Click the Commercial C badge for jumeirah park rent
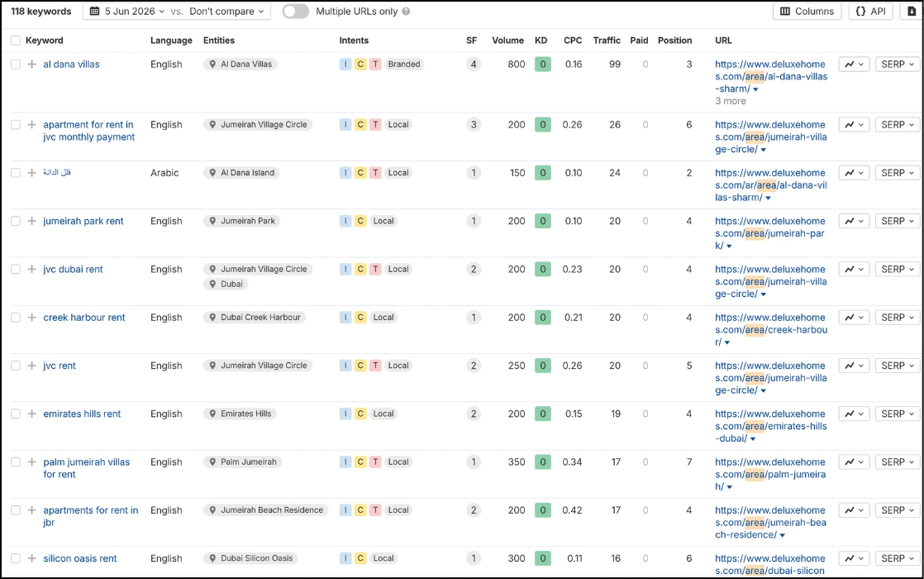 tap(360, 221)
